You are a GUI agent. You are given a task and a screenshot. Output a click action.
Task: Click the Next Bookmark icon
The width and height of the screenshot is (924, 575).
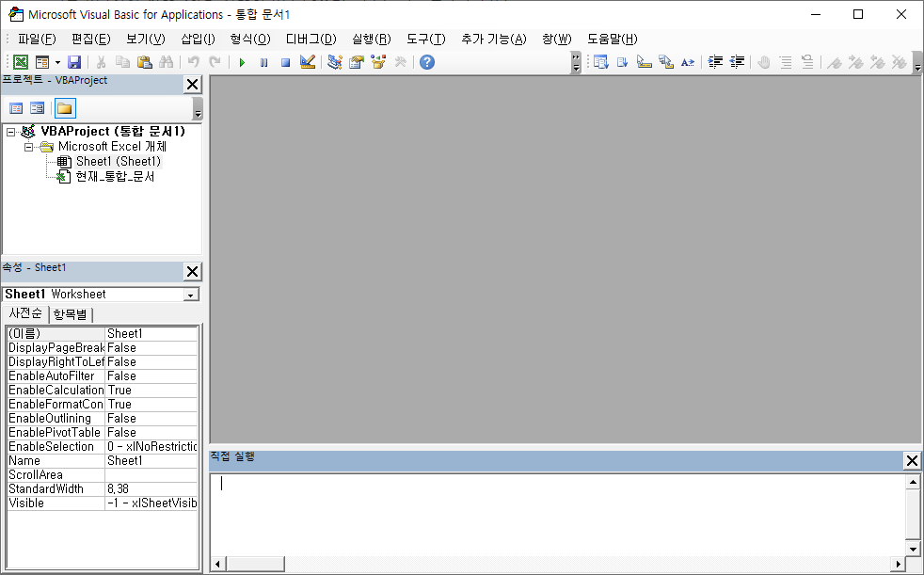(x=855, y=62)
